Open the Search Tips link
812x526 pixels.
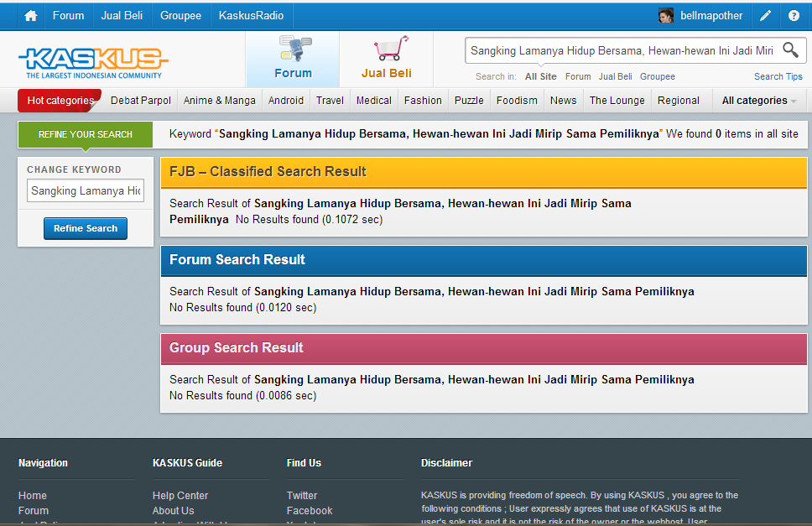click(x=778, y=76)
